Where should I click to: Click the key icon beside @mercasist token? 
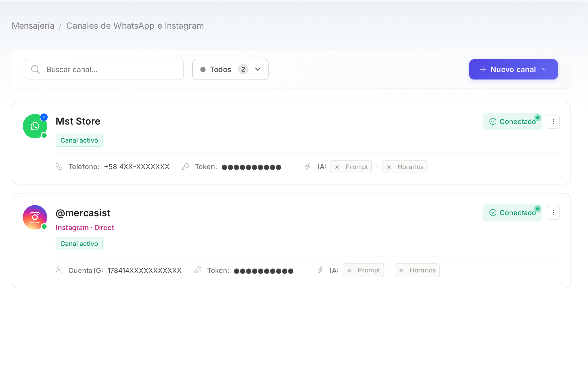(198, 270)
